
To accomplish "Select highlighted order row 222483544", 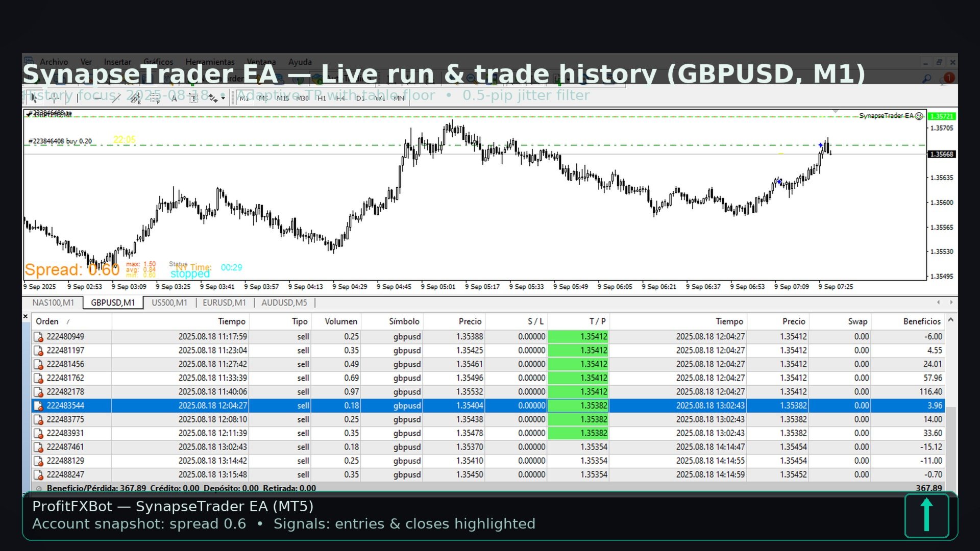I will tap(488, 406).
